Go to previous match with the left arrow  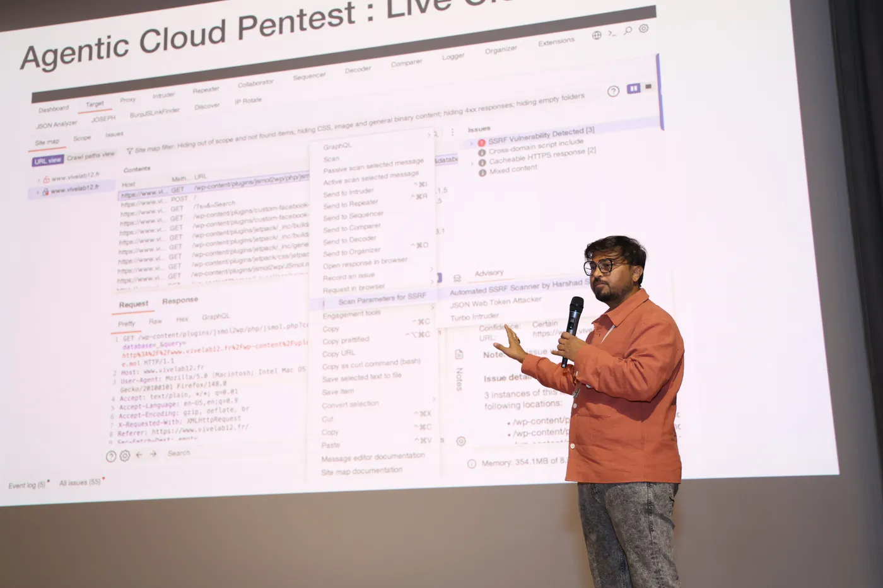click(139, 454)
